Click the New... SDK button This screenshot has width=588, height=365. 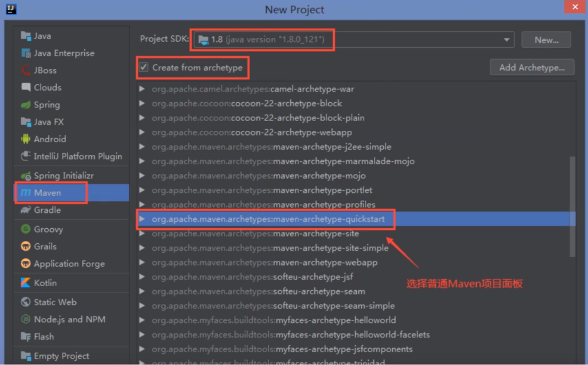546,40
